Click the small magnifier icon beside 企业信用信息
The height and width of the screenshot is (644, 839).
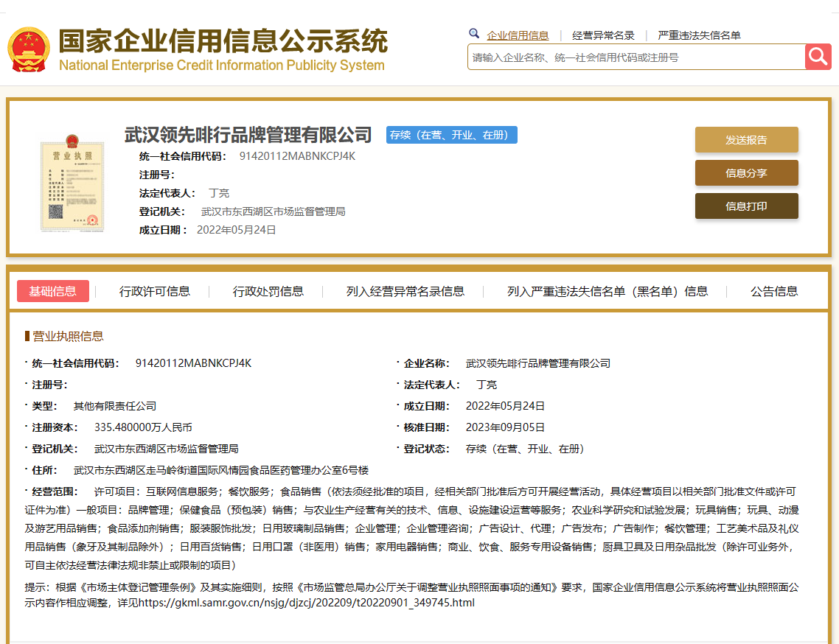(x=473, y=34)
